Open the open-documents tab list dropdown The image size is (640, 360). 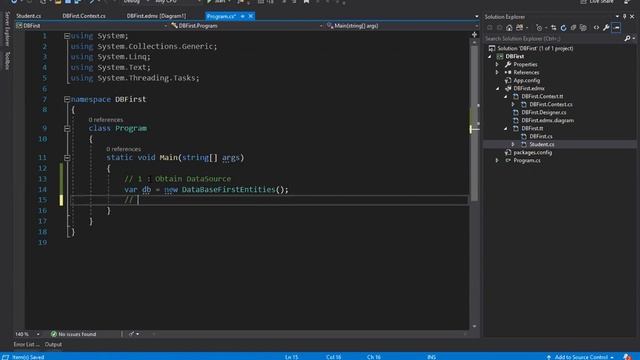(476, 17)
